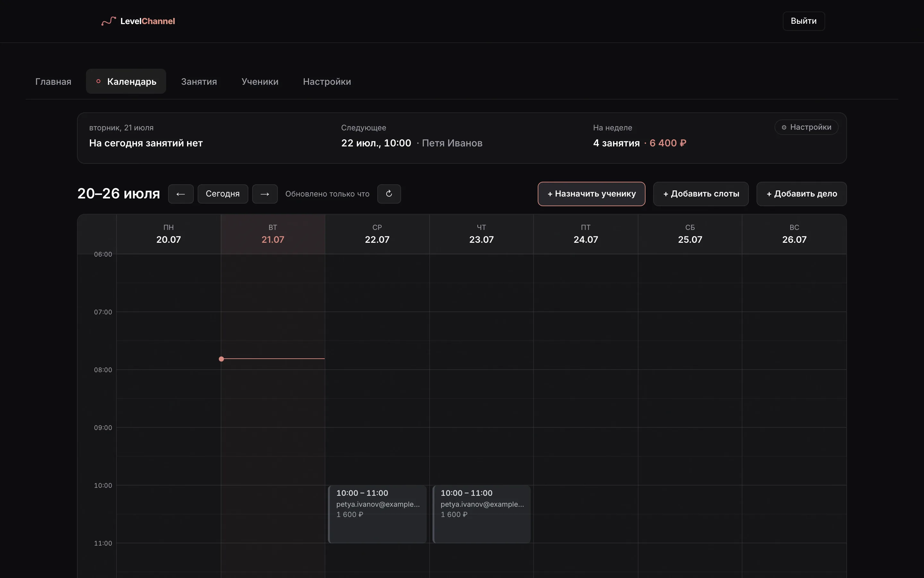Click the LevelChannel brand name text
The width and height of the screenshot is (924, 578).
148,21
